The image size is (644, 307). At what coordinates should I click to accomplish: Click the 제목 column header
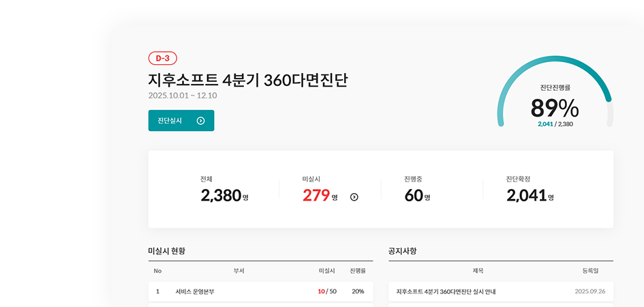[x=478, y=271]
